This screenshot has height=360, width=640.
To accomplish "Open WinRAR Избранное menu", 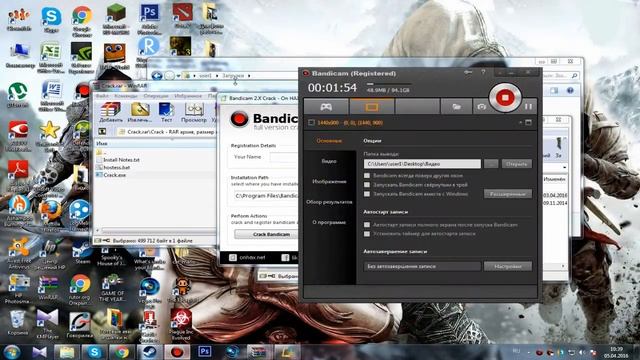I will coord(188,96).
